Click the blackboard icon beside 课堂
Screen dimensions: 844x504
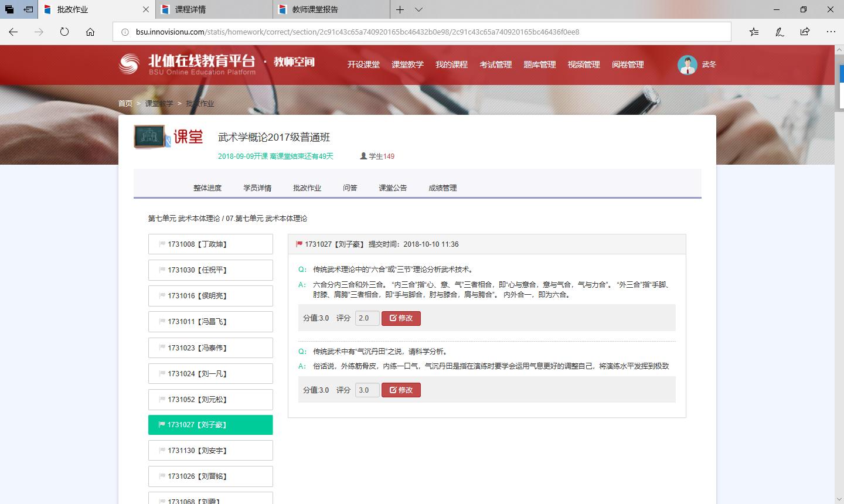pos(149,135)
